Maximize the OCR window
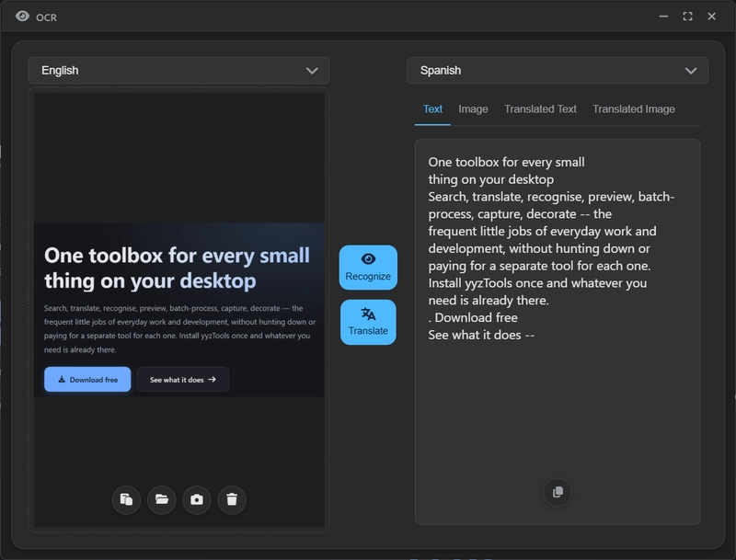736x560 pixels. (687, 17)
